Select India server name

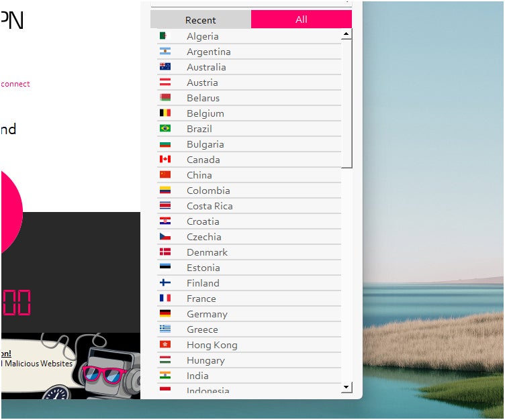click(x=197, y=376)
